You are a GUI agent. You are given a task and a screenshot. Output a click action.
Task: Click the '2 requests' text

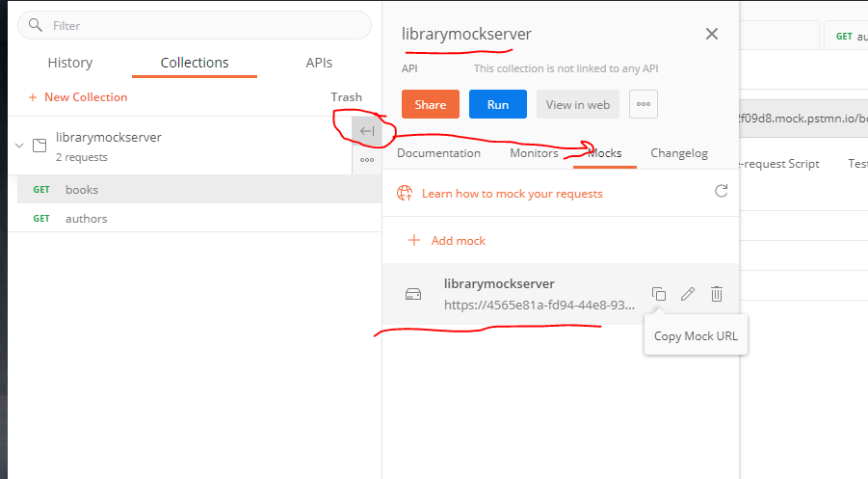(x=81, y=157)
